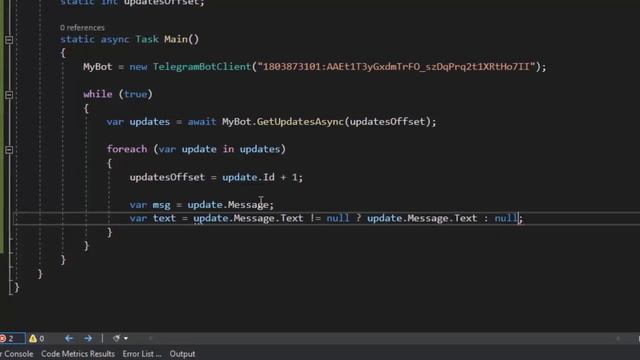Click 'updates' variable after 'var' in while loop

pyautogui.click(x=149, y=122)
